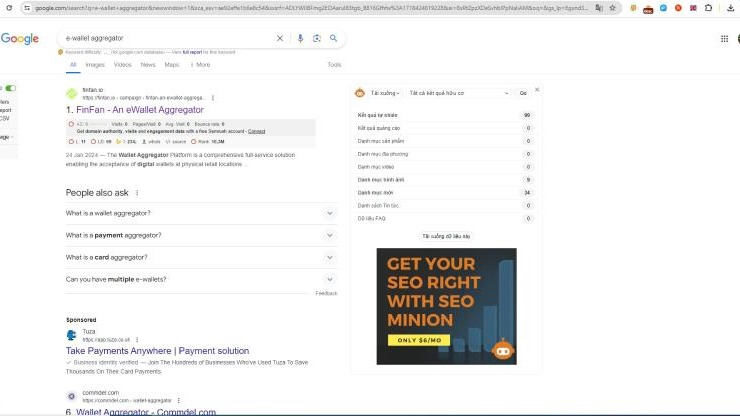Reload the page with the browser refresh icon

click(9, 8)
